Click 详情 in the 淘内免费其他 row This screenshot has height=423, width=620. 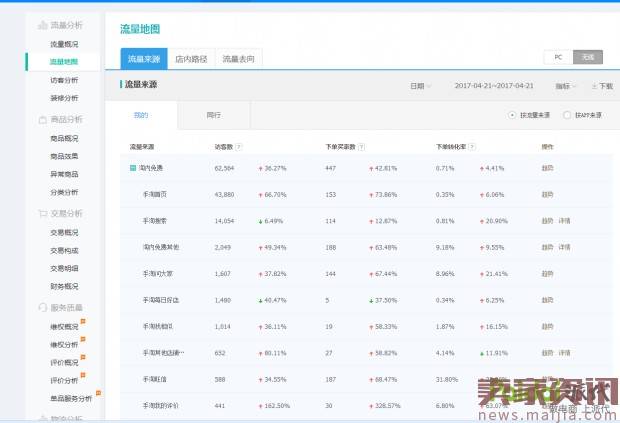click(564, 247)
